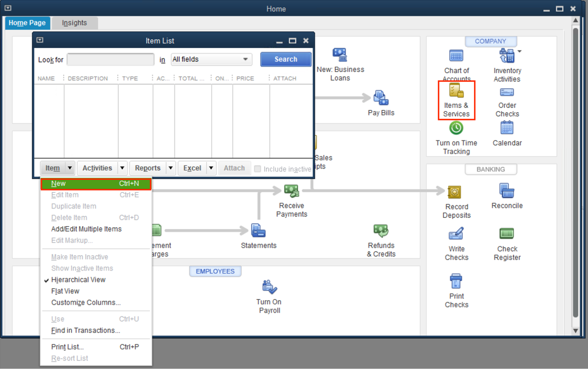The height and width of the screenshot is (369, 588).
Task: Click the Receive Payments icon
Action: point(291,191)
